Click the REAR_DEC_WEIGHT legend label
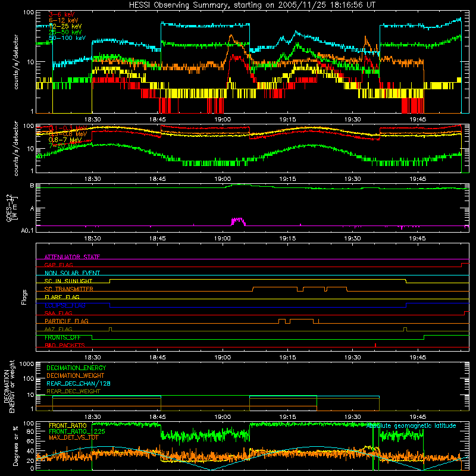Image resolution: width=476 pixels, height=476 pixels. coord(73,392)
